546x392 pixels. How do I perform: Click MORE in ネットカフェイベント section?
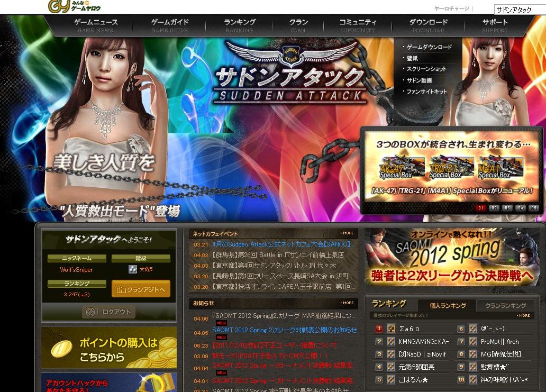coord(347,233)
